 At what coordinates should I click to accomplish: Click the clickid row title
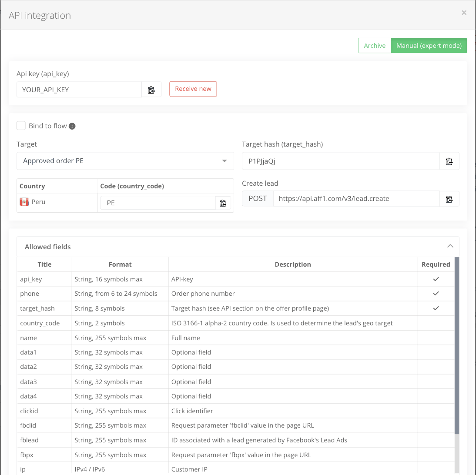pyautogui.click(x=29, y=411)
